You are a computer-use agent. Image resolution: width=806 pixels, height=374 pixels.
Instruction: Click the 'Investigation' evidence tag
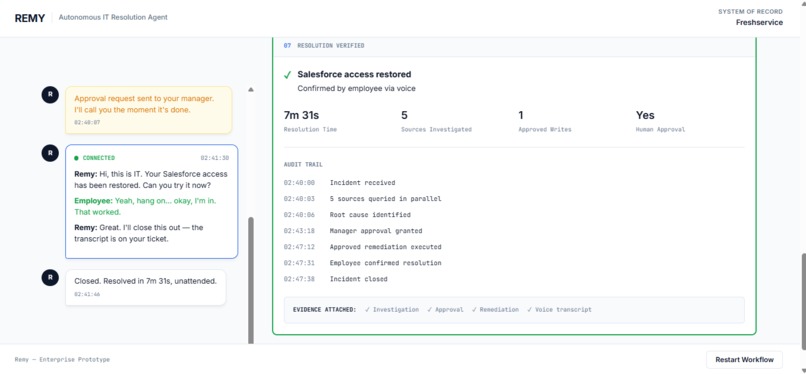[392, 310]
